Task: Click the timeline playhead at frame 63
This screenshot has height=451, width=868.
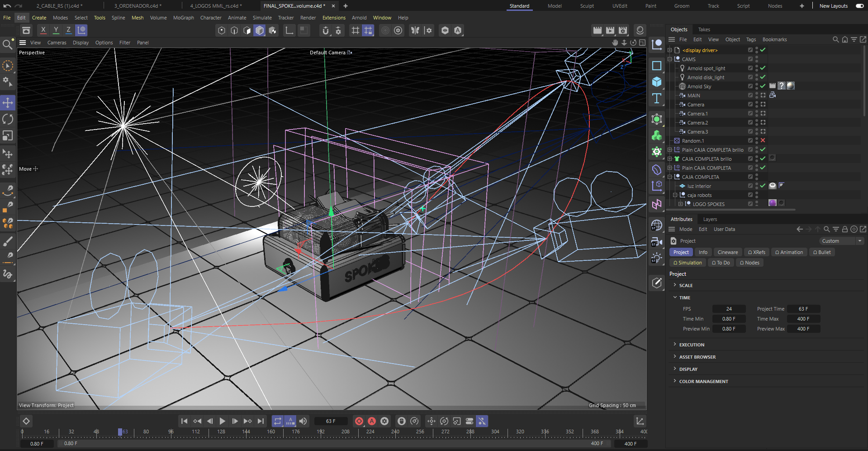Action: (x=120, y=432)
